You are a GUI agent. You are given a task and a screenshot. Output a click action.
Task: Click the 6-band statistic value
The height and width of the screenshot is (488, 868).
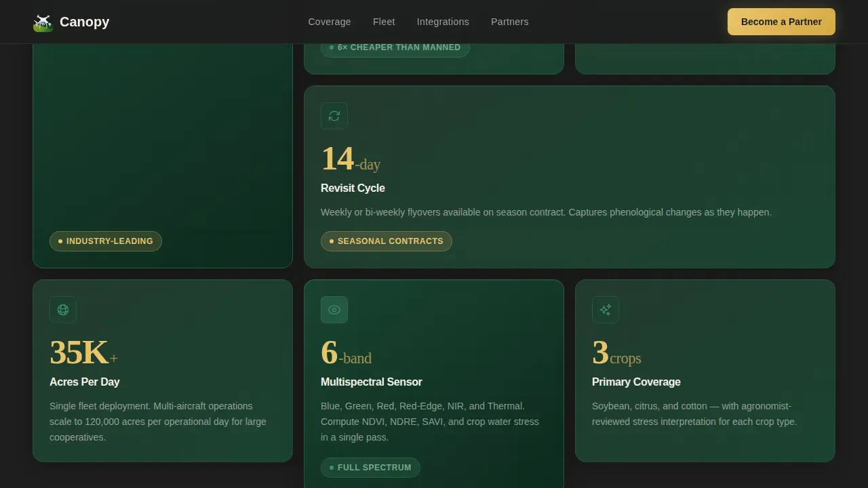(346, 353)
